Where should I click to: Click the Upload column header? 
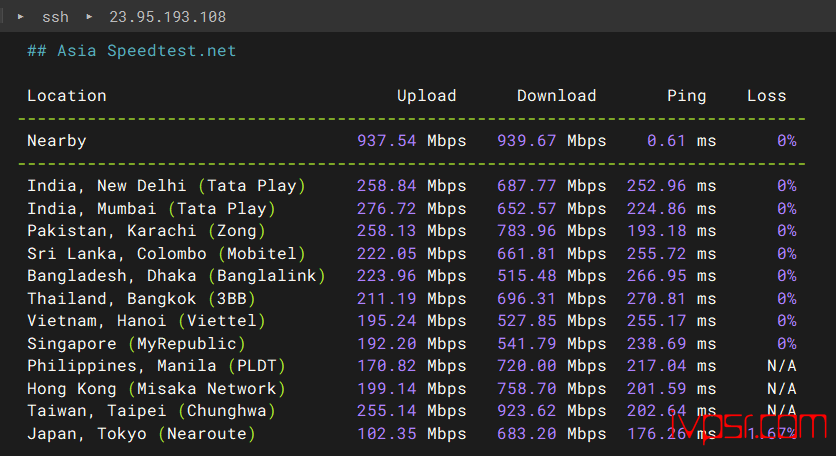(x=426, y=96)
